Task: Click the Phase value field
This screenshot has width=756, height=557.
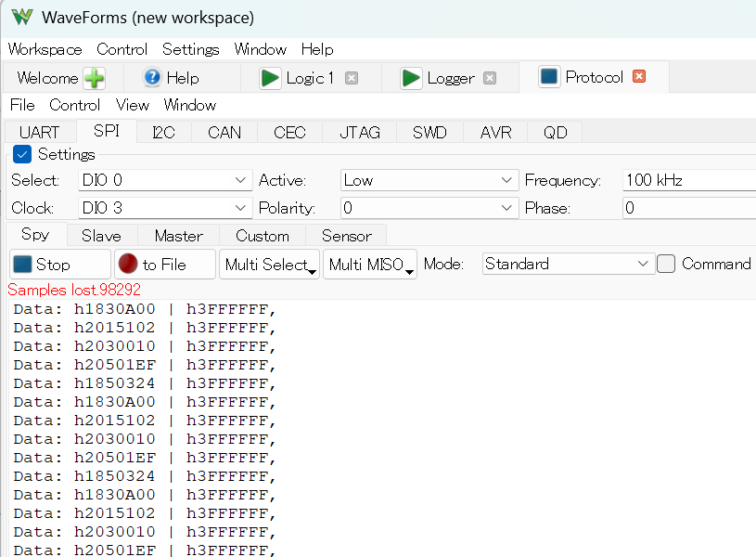Action: [689, 208]
